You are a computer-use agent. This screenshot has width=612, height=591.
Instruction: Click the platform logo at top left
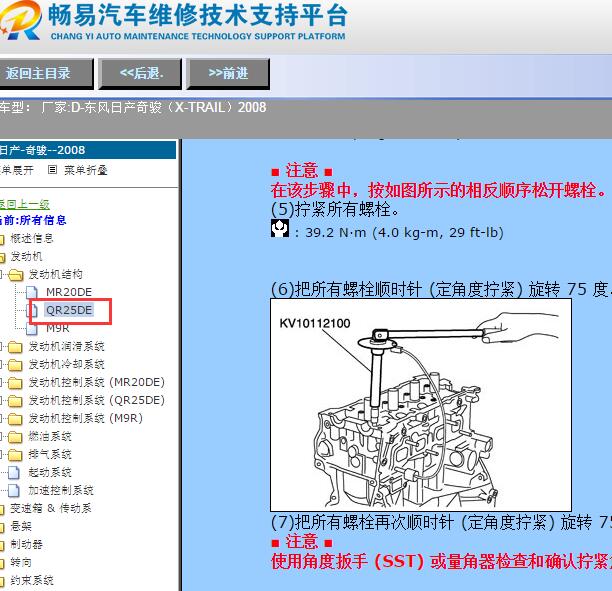click(20, 20)
